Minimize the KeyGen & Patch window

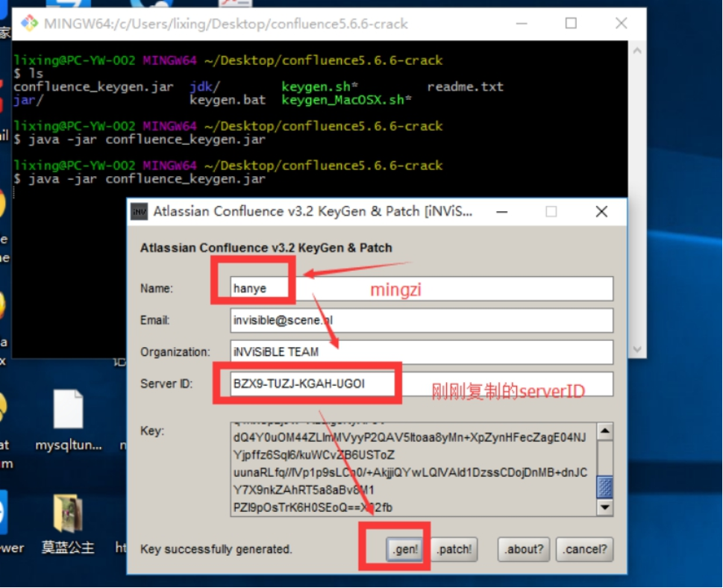(x=502, y=212)
